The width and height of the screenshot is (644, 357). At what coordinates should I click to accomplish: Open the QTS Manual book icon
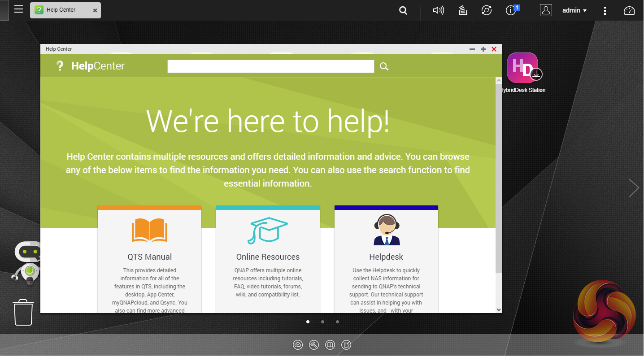pyautogui.click(x=149, y=230)
